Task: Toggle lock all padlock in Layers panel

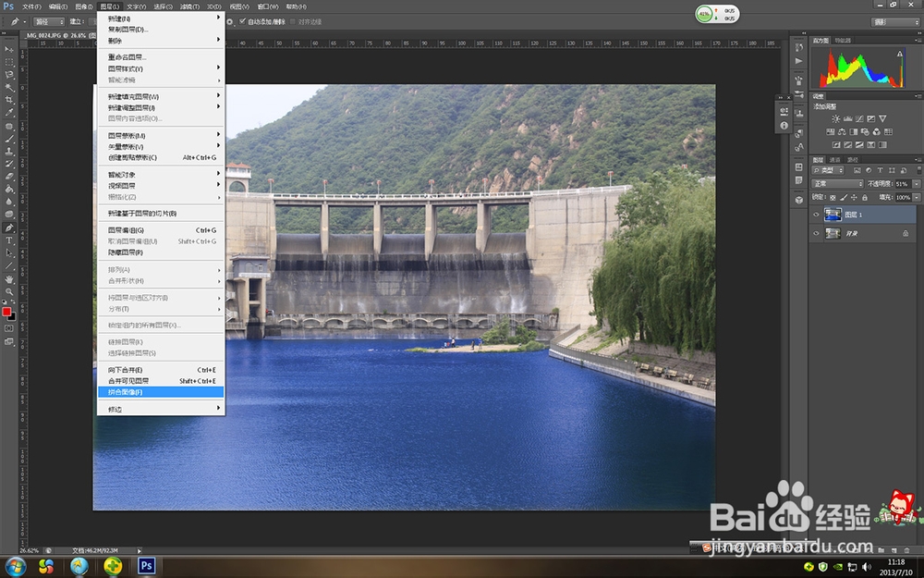Action: click(865, 198)
